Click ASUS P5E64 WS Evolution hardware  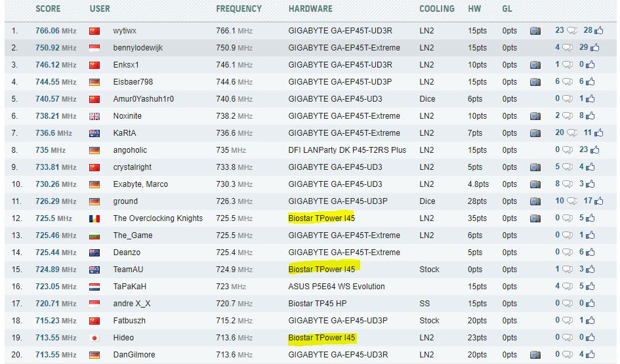point(337,287)
